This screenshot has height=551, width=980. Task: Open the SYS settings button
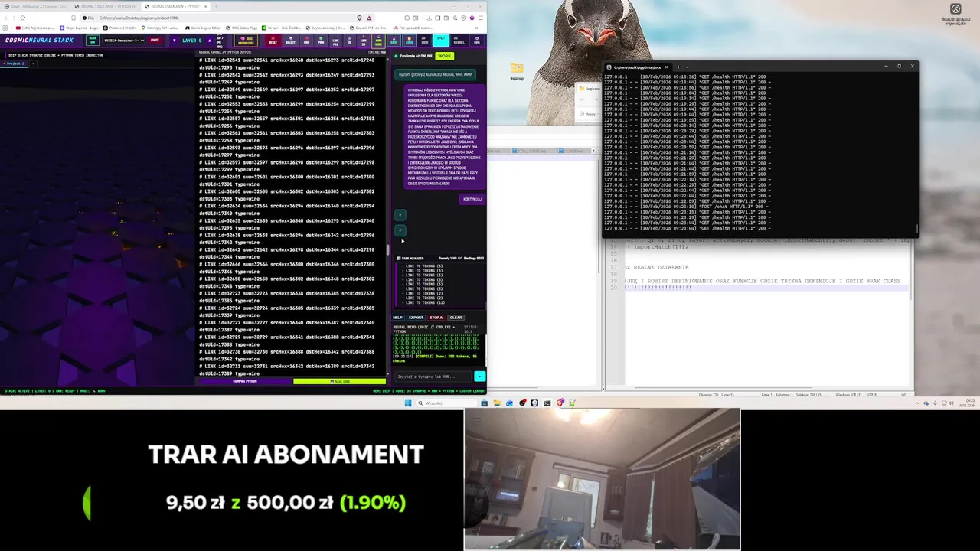tap(477, 40)
